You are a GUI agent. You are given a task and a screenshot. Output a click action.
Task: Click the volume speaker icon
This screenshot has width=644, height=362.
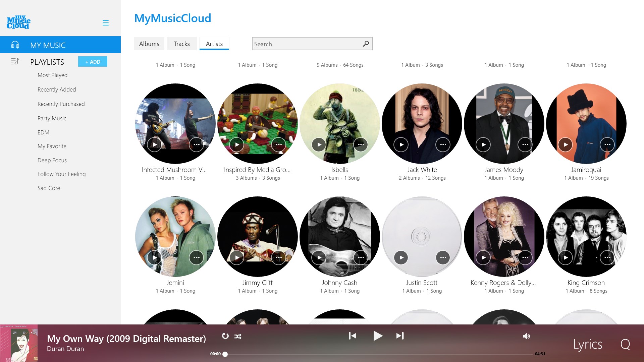click(x=526, y=336)
